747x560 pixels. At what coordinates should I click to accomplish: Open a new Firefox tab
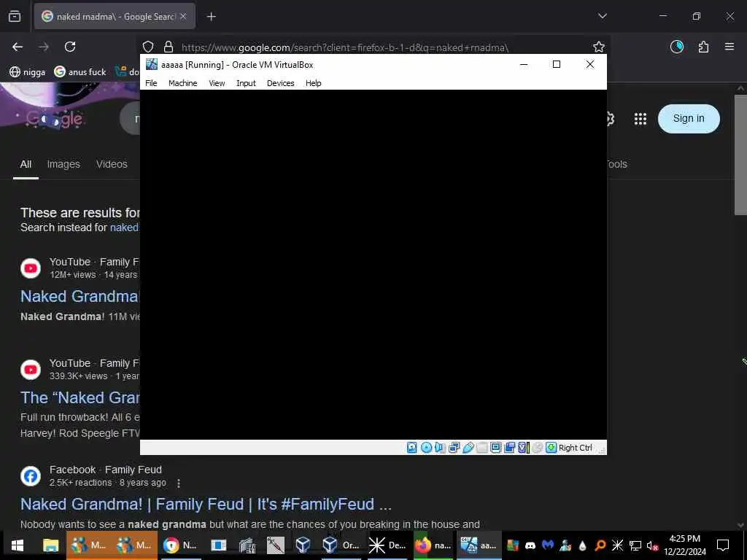click(x=212, y=17)
